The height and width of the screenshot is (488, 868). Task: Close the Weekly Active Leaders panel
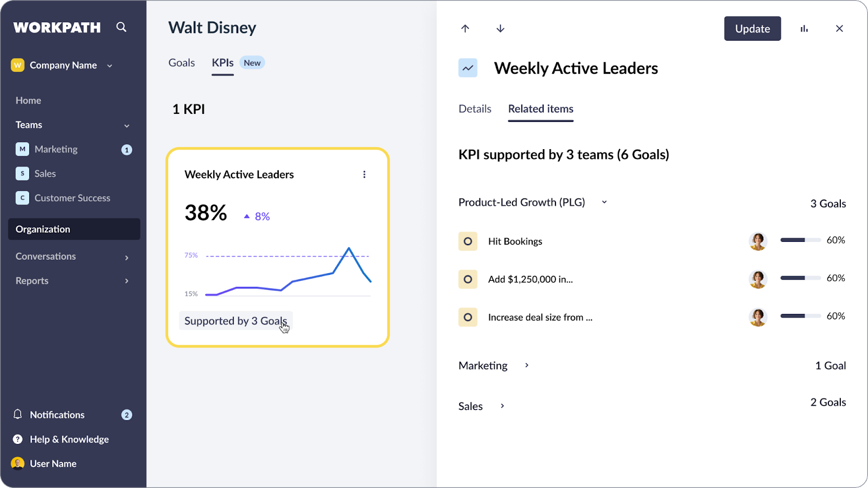[x=839, y=29]
